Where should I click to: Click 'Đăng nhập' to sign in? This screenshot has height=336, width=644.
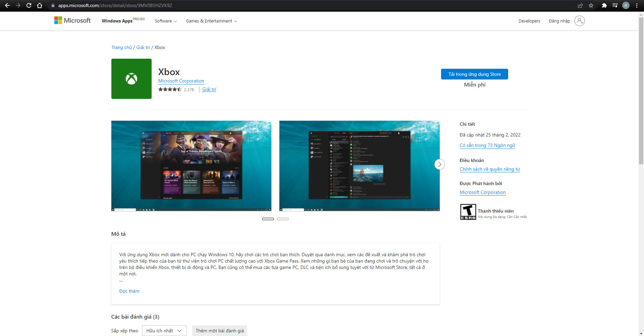[559, 21]
